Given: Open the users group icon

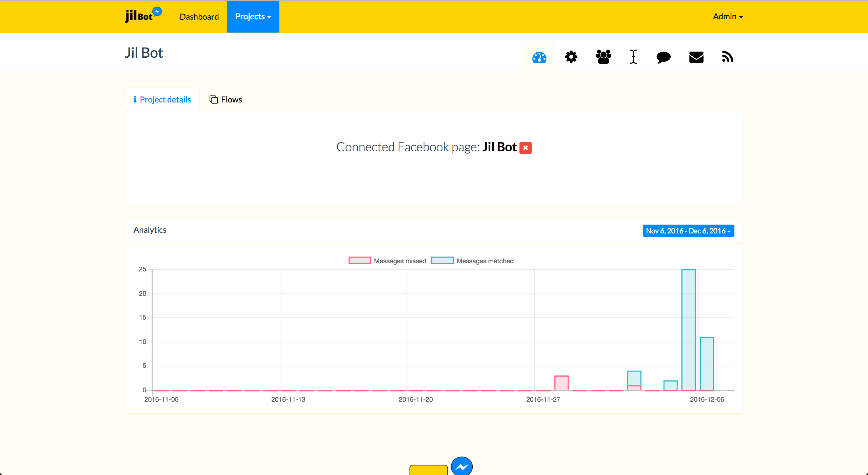Looking at the screenshot, I should (603, 57).
